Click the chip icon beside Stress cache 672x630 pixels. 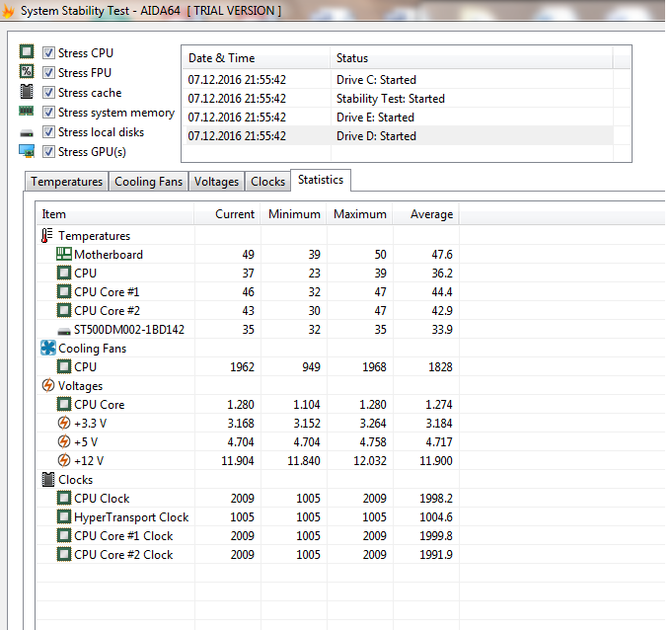click(x=27, y=91)
